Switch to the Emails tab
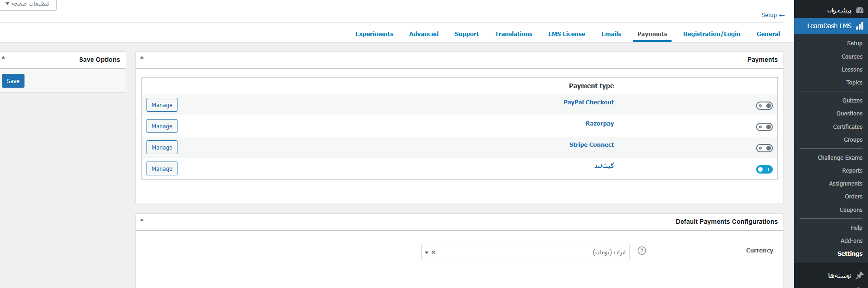Image resolution: width=868 pixels, height=288 pixels. pos(611,34)
